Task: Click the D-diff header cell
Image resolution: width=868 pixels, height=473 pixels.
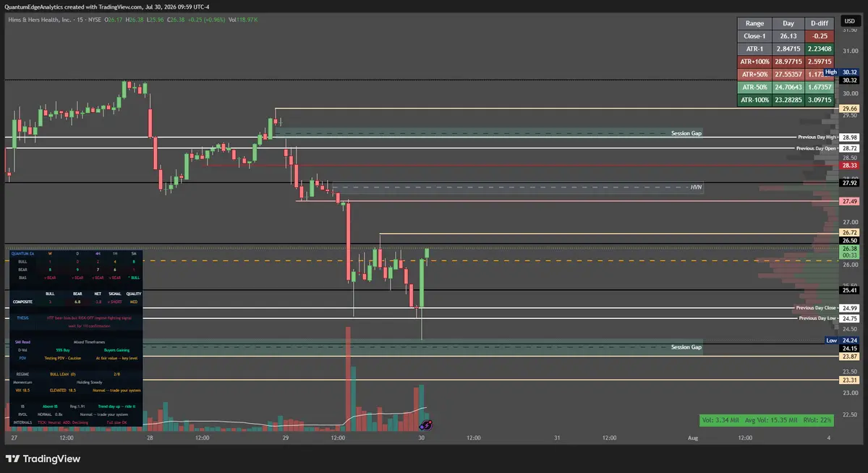Action: pos(819,23)
